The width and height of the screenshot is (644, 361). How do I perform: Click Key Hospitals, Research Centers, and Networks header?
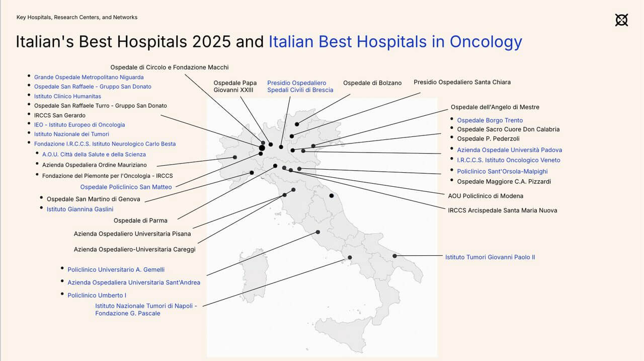coord(77,17)
